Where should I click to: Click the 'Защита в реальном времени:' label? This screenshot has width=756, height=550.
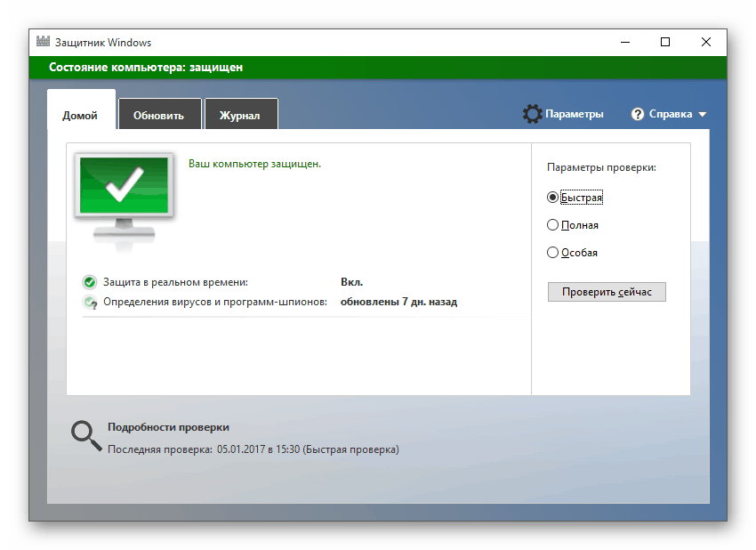click(175, 282)
